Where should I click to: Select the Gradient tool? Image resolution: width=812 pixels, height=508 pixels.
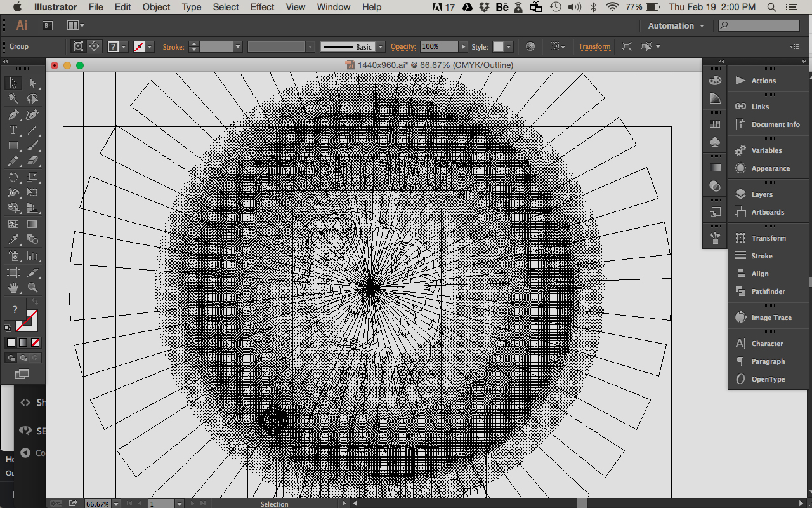(x=32, y=224)
